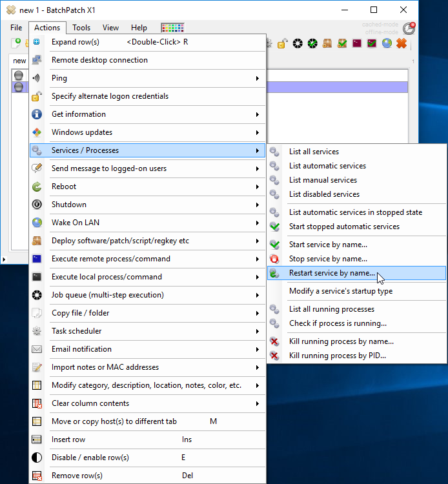
Task: Click the pencil note icon for Send message
Action: click(37, 168)
